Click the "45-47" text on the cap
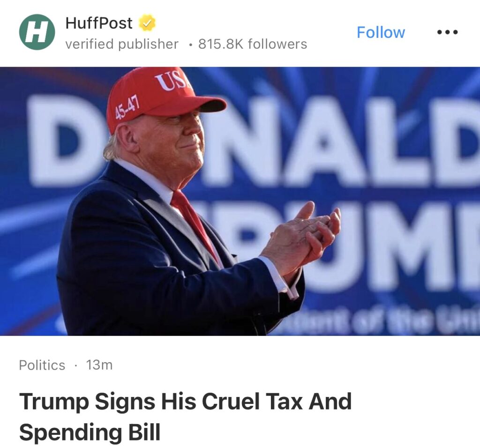This screenshot has width=480, height=448. pos(127,107)
